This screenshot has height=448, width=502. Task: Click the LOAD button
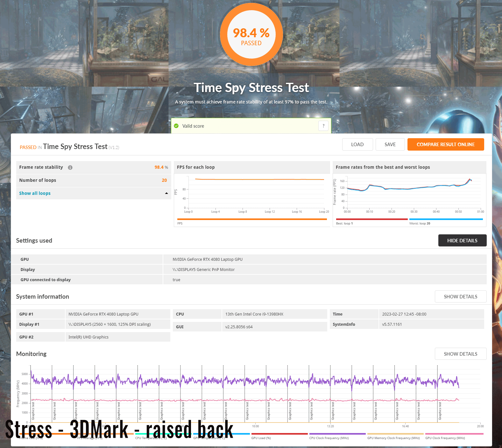(x=357, y=144)
